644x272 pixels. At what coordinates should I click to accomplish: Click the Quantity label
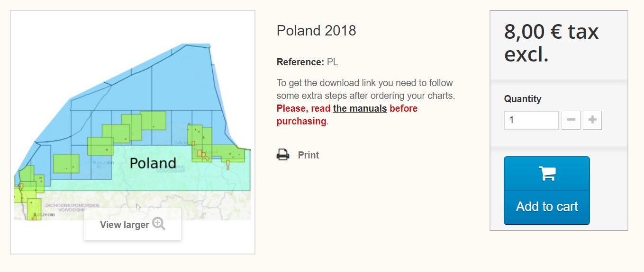523,99
